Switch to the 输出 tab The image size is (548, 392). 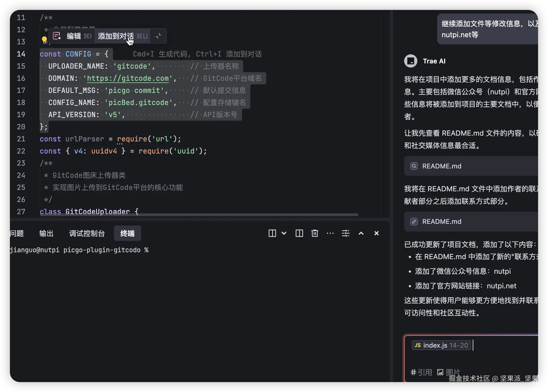pyautogui.click(x=46, y=233)
